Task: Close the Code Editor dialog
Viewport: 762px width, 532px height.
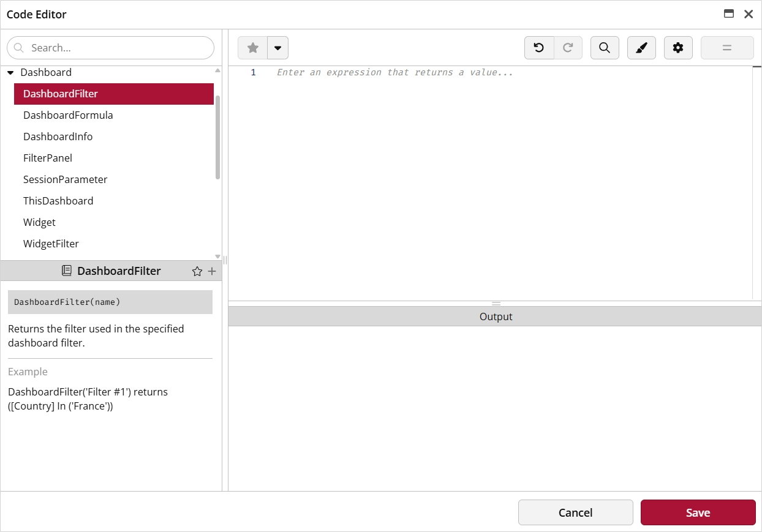Action: (749, 14)
